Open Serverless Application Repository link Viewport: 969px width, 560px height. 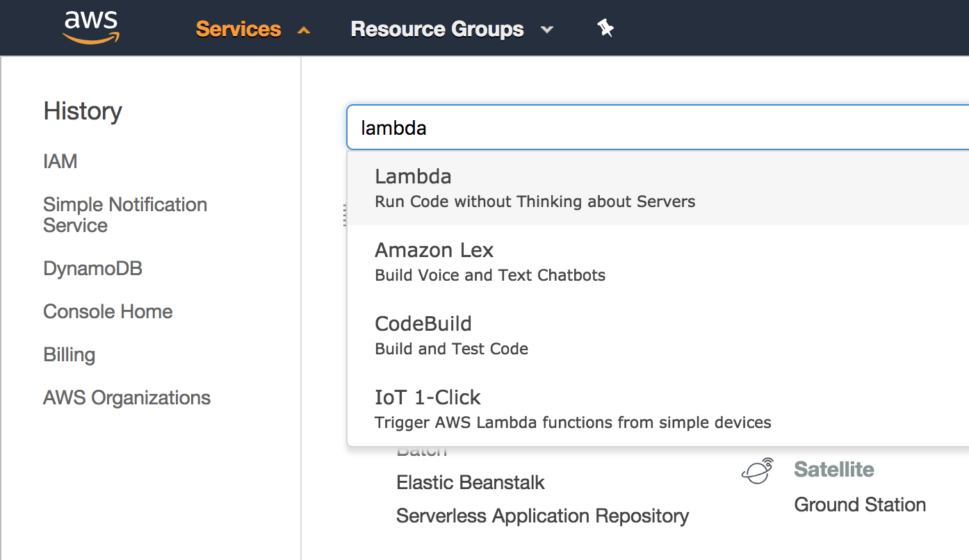[542, 516]
